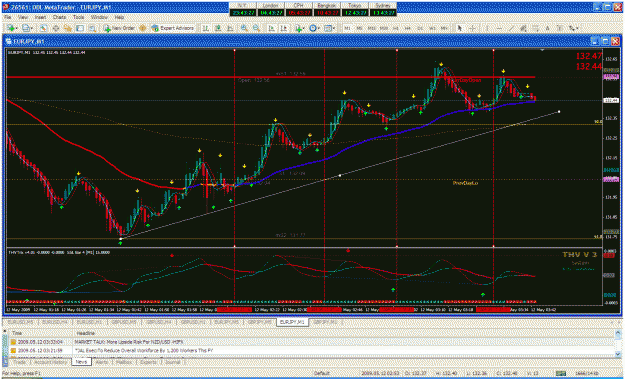Open the Arrows objects dropdown

click(573, 28)
